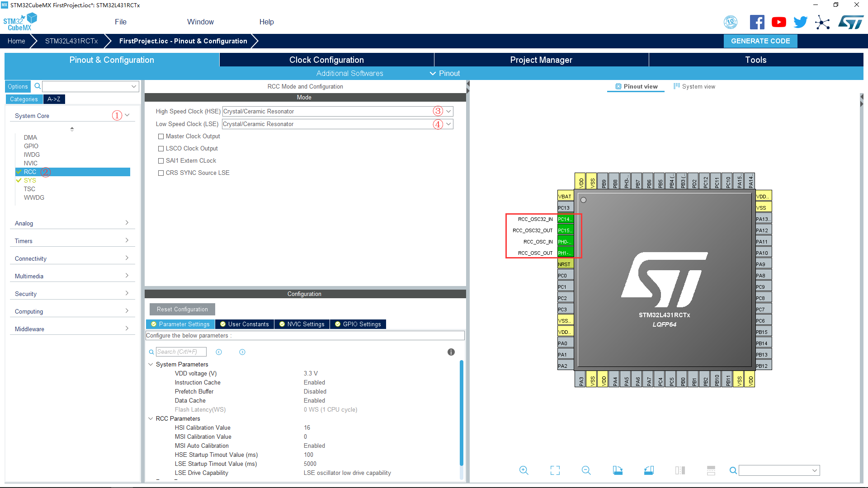Open the Twitter icon in the header
Viewport: 868px width, 488px height.
(800, 21)
